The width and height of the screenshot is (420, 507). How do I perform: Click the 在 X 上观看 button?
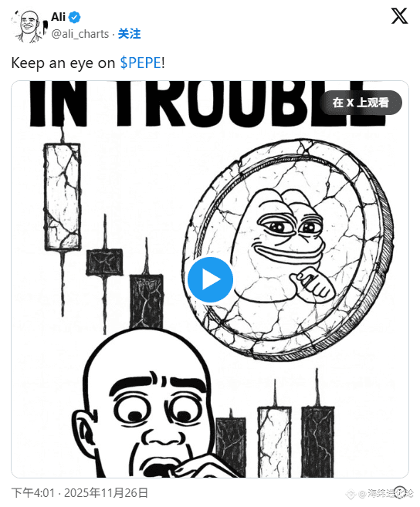(361, 103)
